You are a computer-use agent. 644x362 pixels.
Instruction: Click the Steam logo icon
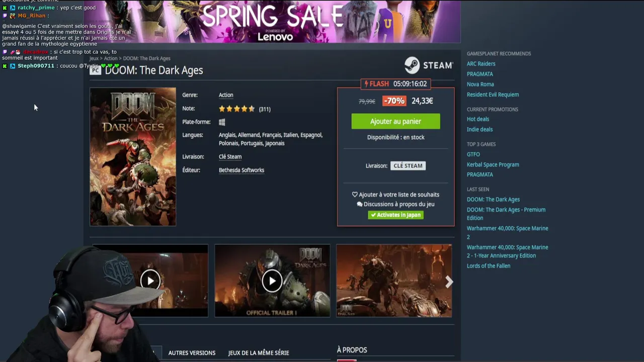pos(412,65)
